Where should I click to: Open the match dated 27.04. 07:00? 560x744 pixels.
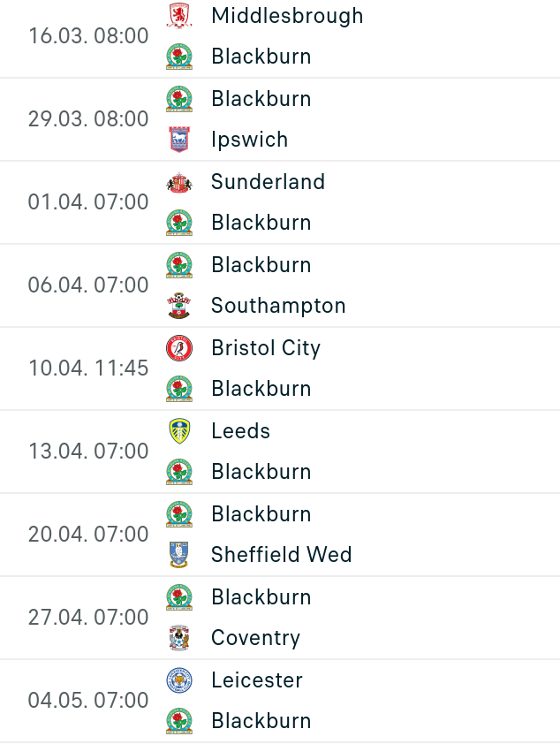tap(88, 617)
